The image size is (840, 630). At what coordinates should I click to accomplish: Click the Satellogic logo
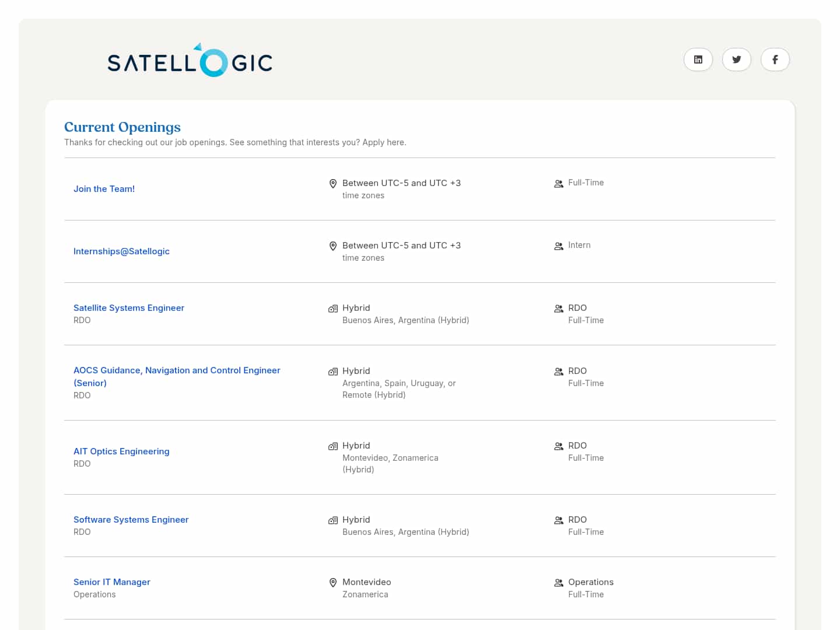coord(190,61)
